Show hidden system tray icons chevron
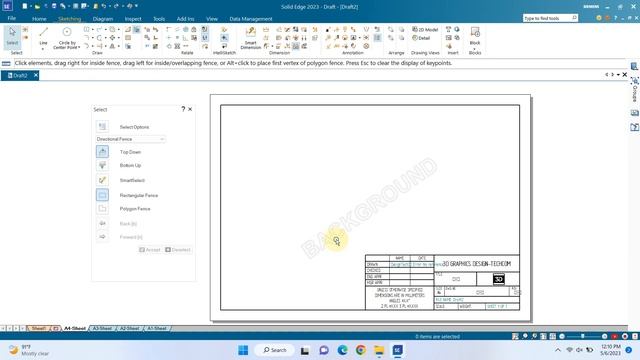The width and height of the screenshot is (640, 360). click(x=558, y=350)
